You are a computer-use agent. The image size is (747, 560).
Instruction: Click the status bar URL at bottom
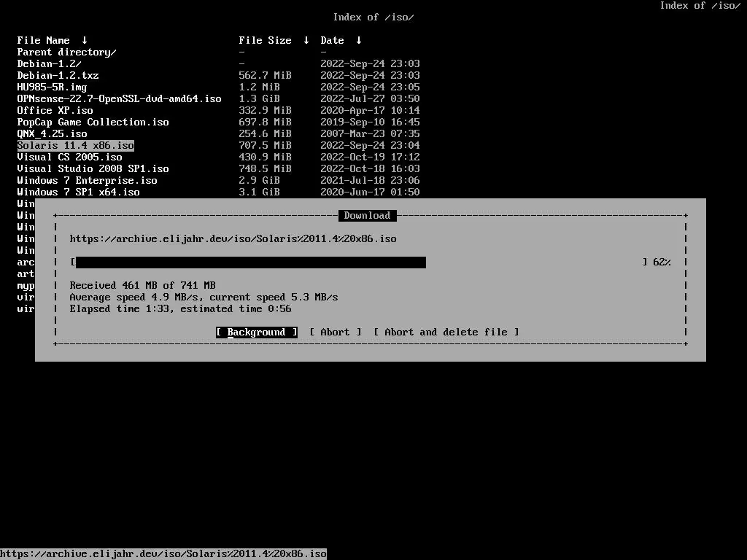coord(163,554)
